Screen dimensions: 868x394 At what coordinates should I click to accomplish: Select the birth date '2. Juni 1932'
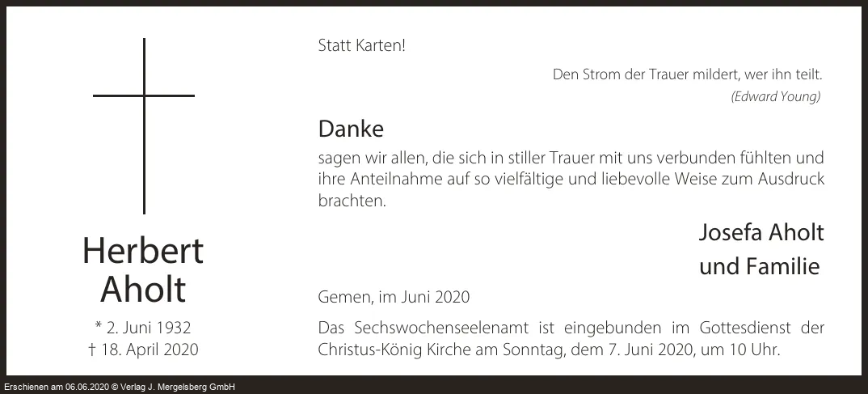(x=150, y=328)
